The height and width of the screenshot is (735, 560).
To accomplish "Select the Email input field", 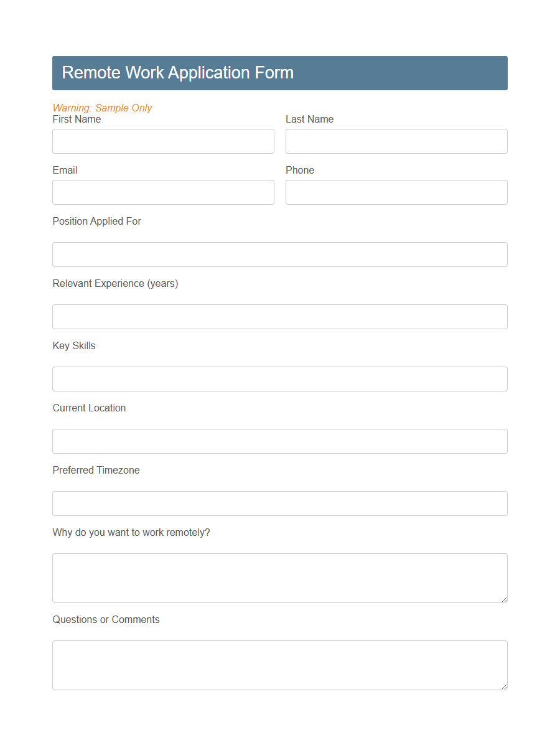I will [x=163, y=192].
